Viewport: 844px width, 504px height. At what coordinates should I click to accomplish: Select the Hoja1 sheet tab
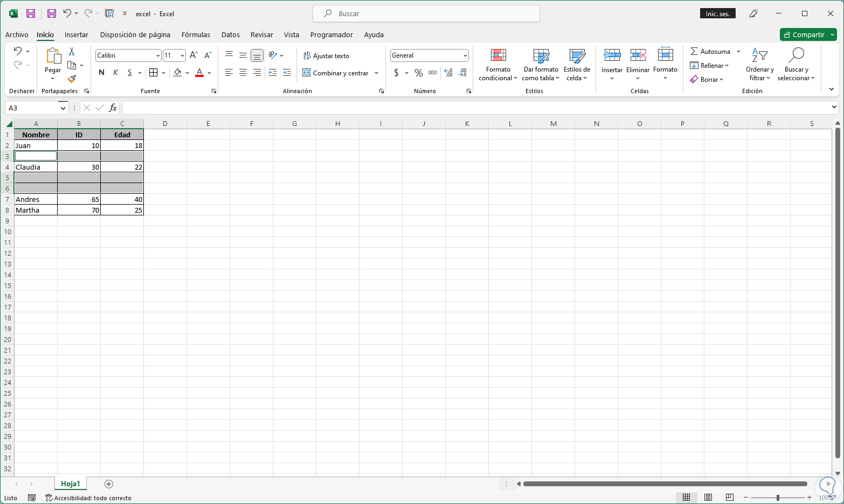coord(71,484)
